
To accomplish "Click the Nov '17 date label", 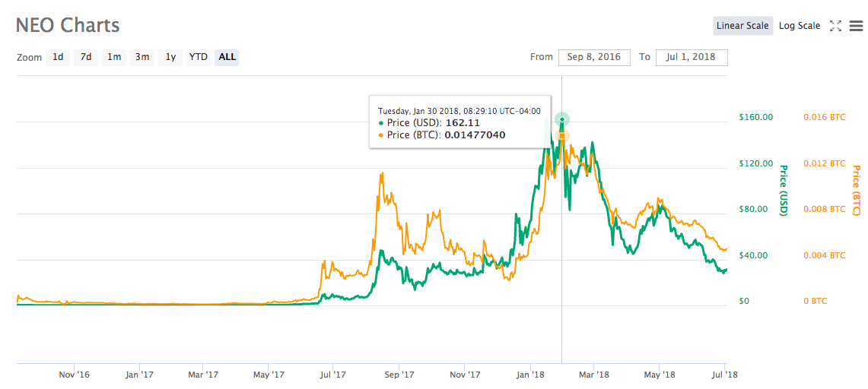I will point(465,375).
